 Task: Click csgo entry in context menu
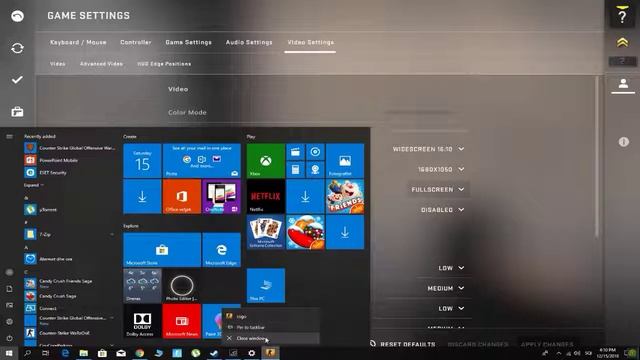point(271,316)
